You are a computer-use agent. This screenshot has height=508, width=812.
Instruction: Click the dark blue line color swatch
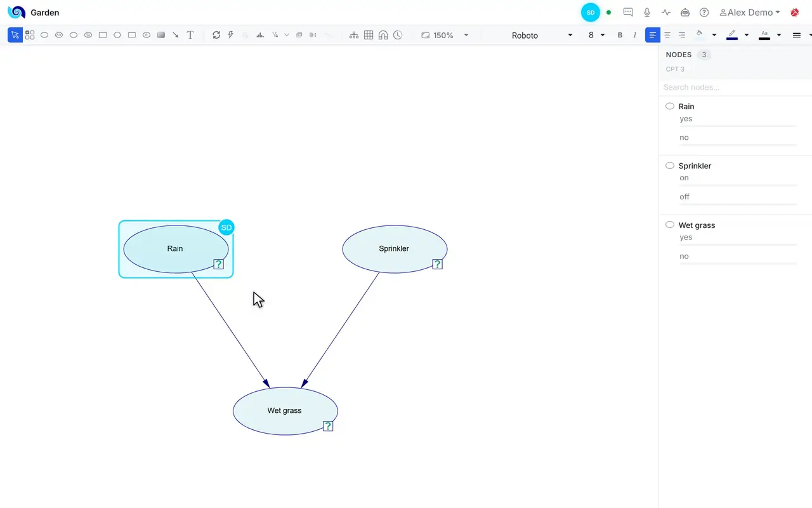732,39
